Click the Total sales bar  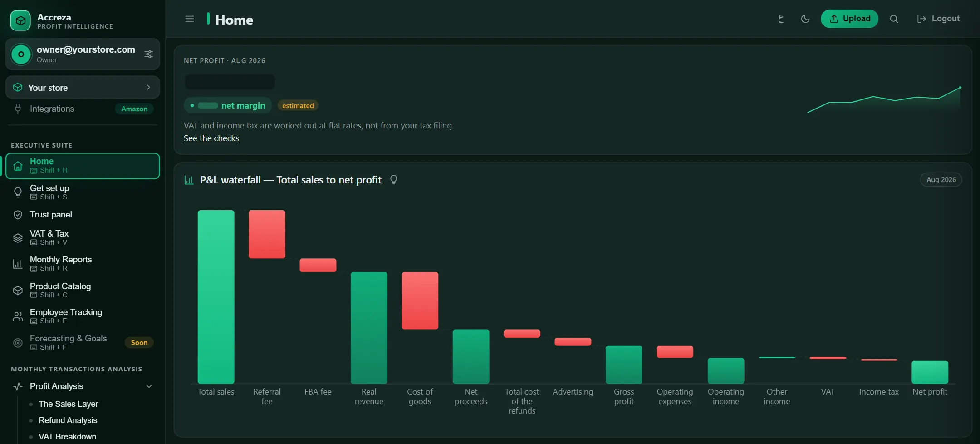216,297
